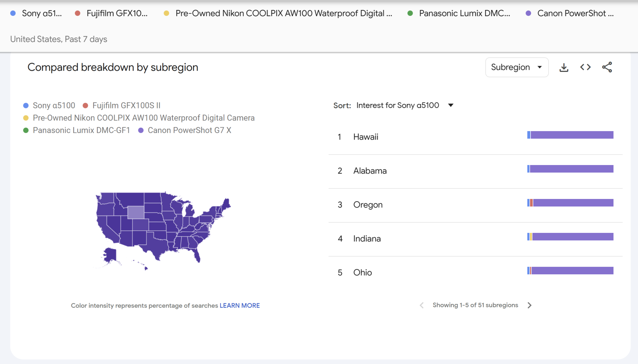Click Indiana's interest breakdown bar
638x364 pixels.
click(570, 237)
